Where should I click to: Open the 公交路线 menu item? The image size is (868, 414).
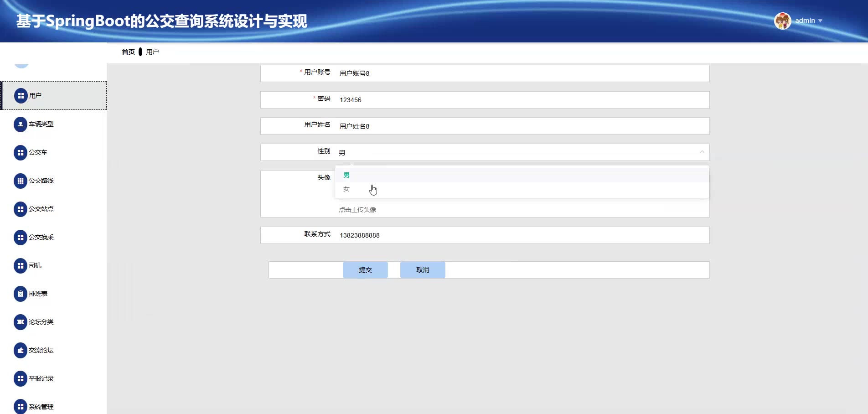coord(54,181)
